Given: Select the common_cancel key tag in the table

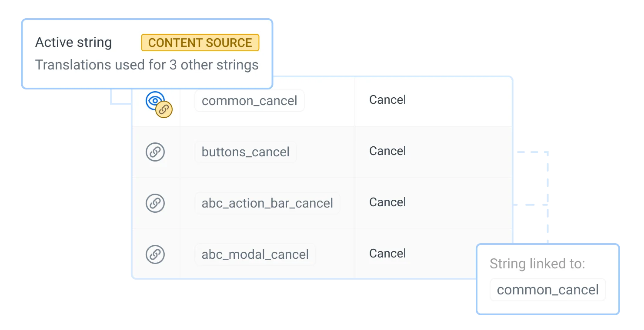Looking at the screenshot, I should [x=249, y=101].
